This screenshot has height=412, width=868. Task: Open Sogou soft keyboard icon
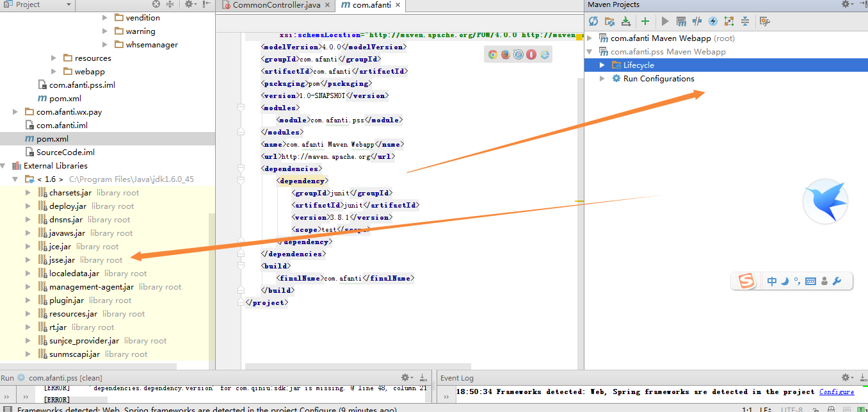pos(810,281)
